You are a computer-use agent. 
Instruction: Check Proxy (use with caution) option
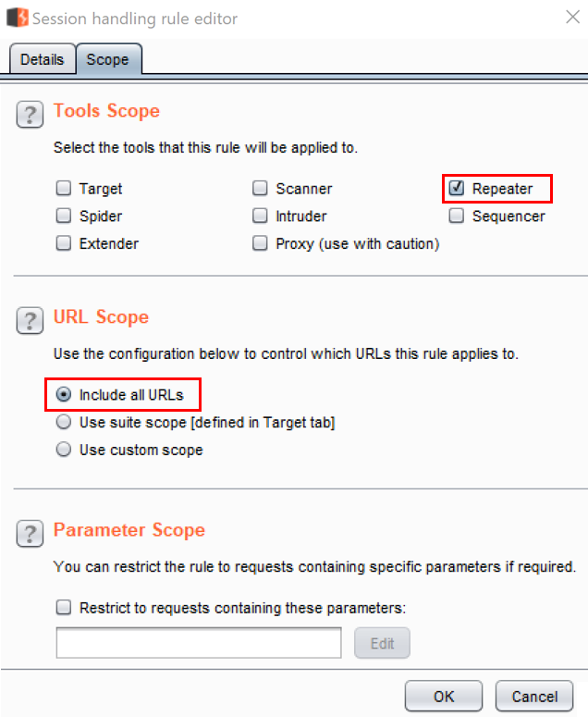[x=260, y=244]
